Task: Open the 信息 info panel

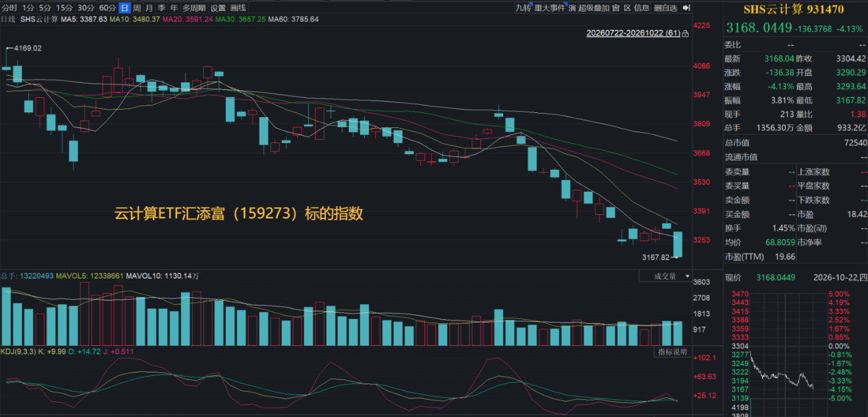Action: (x=641, y=8)
